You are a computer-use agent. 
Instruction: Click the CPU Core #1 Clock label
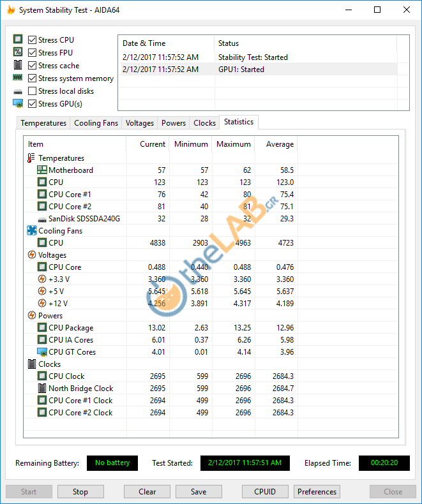(x=80, y=401)
